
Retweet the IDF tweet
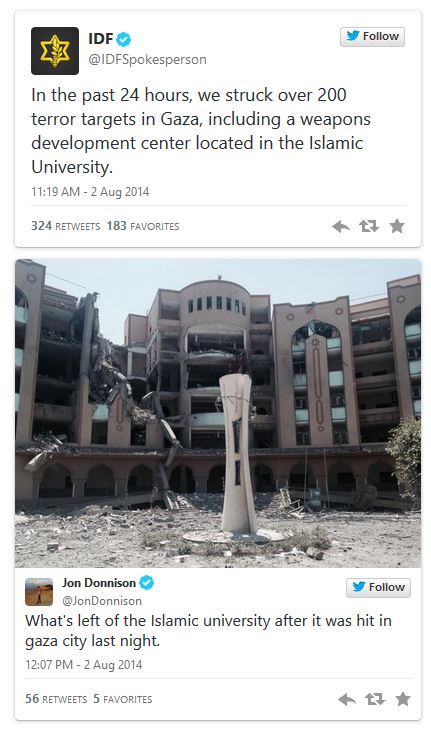[x=369, y=227]
